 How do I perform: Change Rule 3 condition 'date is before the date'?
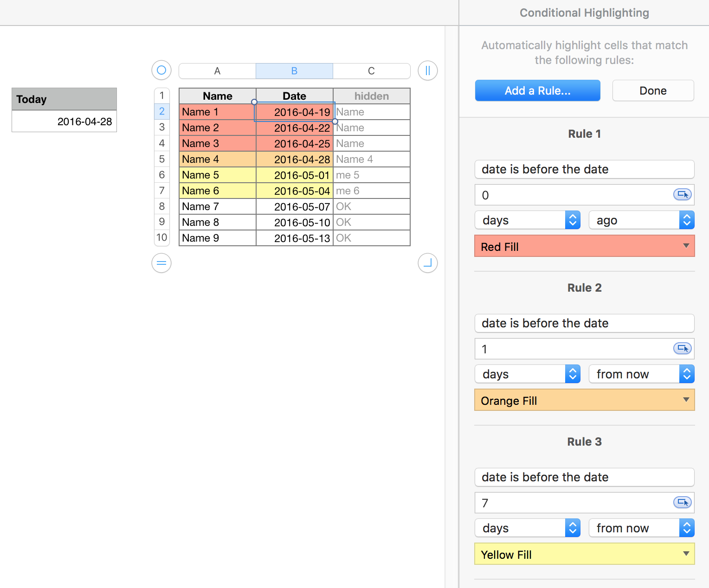[x=585, y=477]
